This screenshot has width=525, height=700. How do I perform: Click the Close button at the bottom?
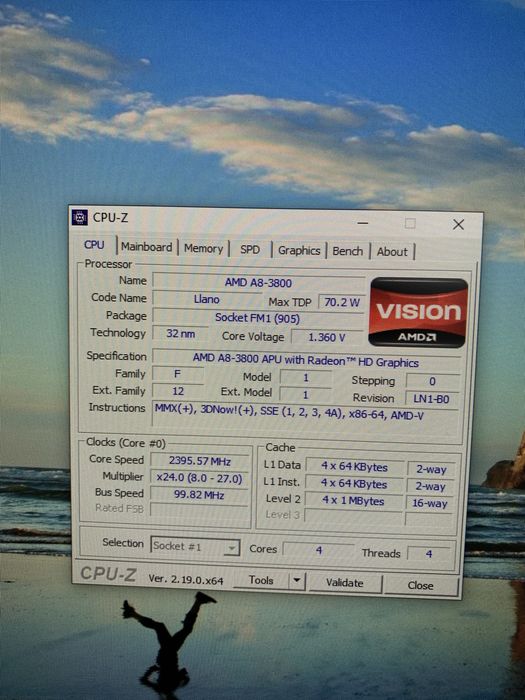pyautogui.click(x=421, y=585)
